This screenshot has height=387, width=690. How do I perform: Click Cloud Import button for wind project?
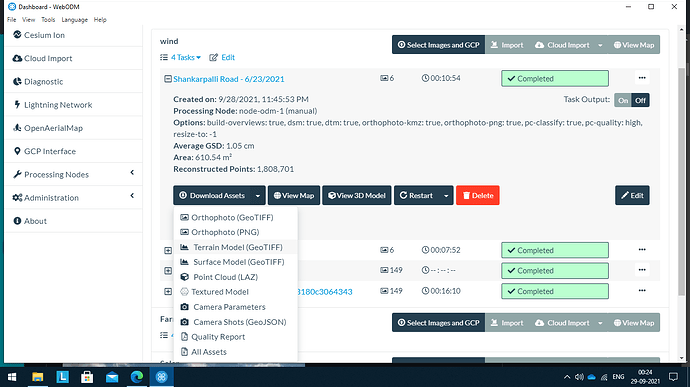[x=562, y=45]
